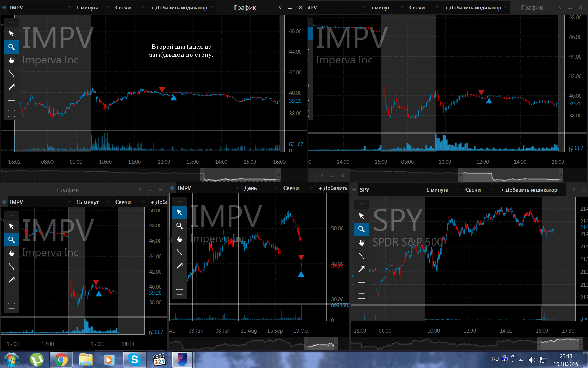
Task: Select the hand pan tool in SPY chart
Action: [362, 243]
